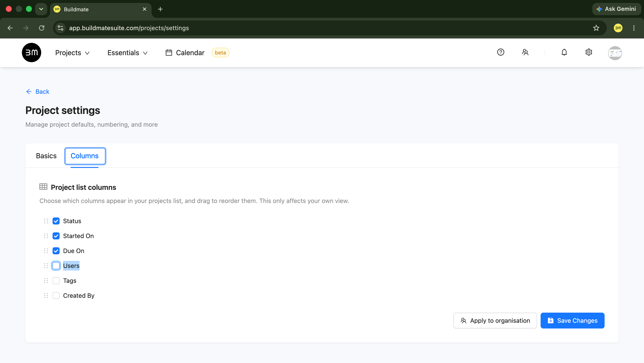
Task: Open site information icon in address bar
Action: 60,28
